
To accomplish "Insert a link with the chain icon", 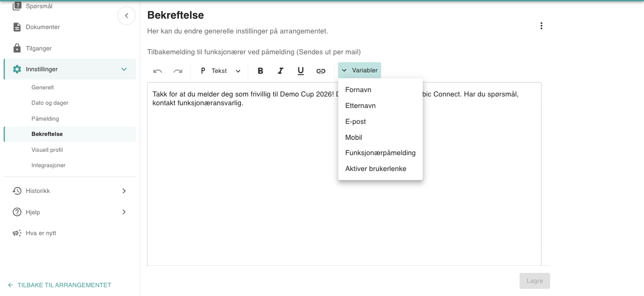I will (x=321, y=71).
